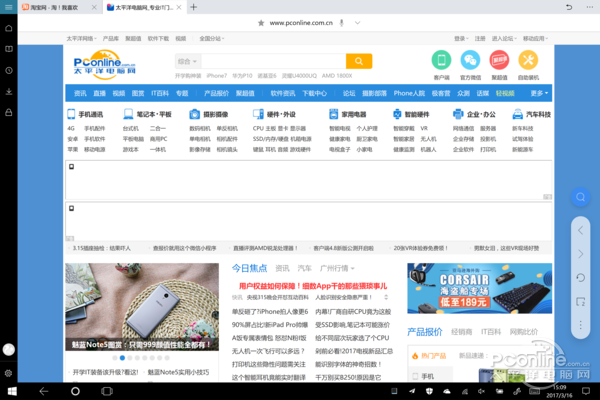This screenshot has height=400, width=600.
Task: Expand the 登录 dropdown
Action: pyautogui.click(x=461, y=39)
